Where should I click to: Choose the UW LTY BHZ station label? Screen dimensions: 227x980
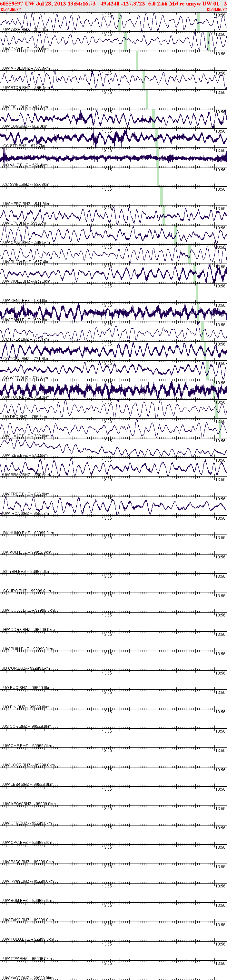[x=25, y=223]
